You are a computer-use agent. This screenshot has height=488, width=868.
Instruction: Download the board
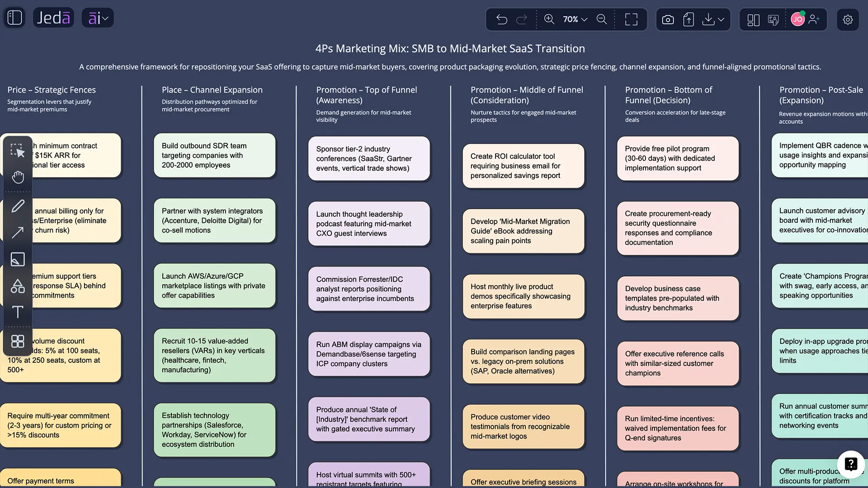(708, 19)
